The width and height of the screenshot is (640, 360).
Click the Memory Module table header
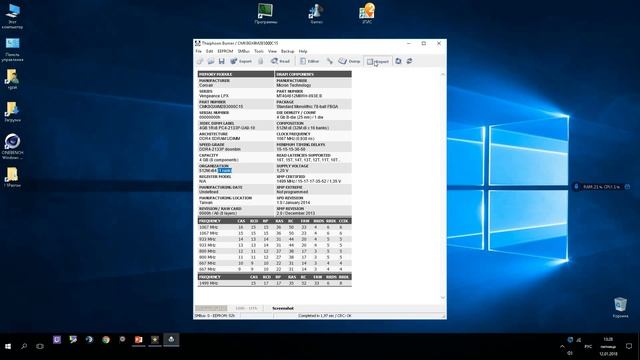[236, 74]
